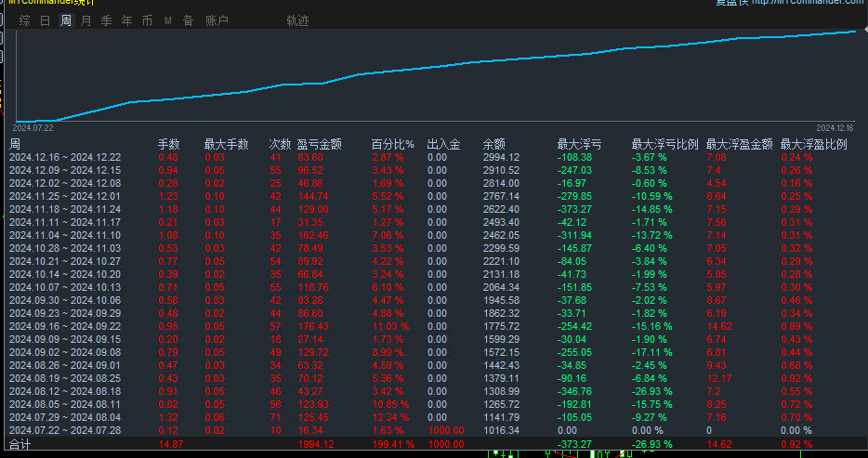Click max drawdown ratio -26.93 % in 08.12 week row
Screen dimensions: 868x458
click(651, 391)
